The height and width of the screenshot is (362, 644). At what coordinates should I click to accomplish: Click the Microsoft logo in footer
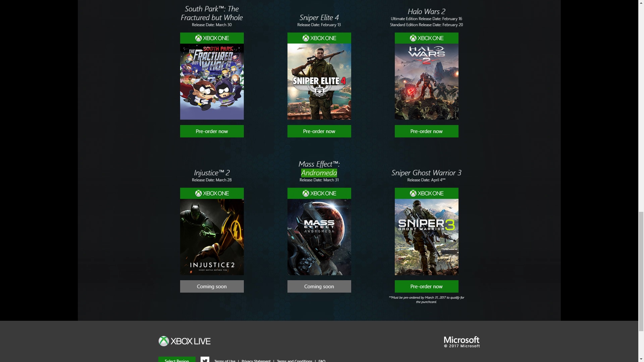(462, 342)
